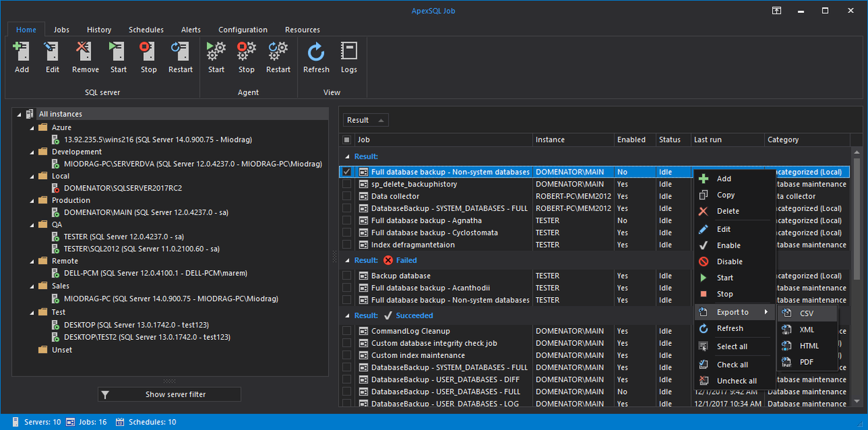Switch to the Jobs ribbon tab
Image resolution: width=868 pixels, height=430 pixels.
[x=62, y=30]
